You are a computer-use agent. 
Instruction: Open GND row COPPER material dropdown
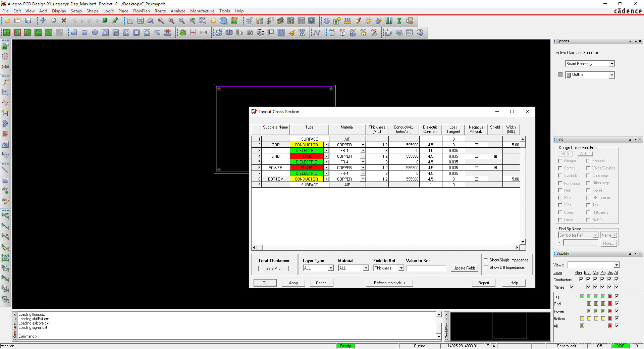point(363,156)
